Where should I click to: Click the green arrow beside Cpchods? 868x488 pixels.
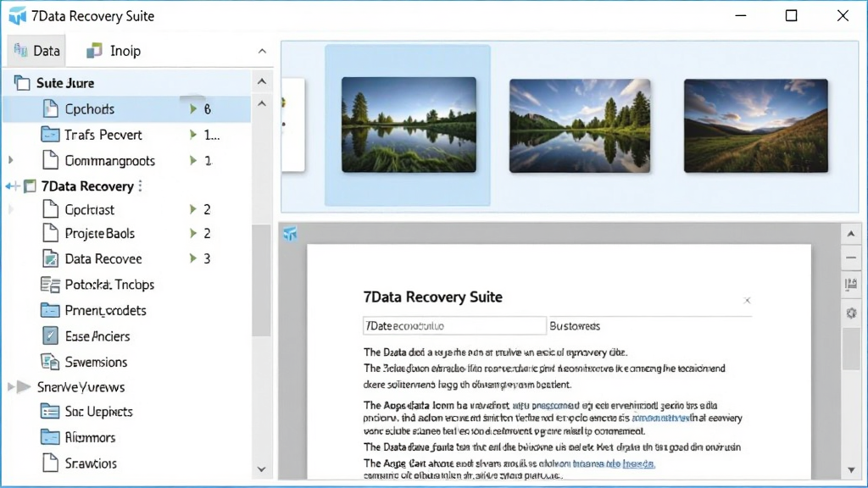[193, 109]
